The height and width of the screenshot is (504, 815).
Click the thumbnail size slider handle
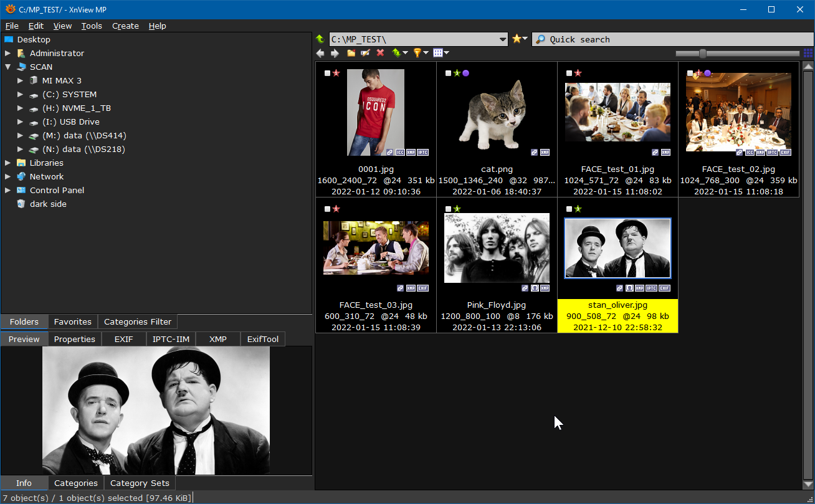tap(703, 54)
